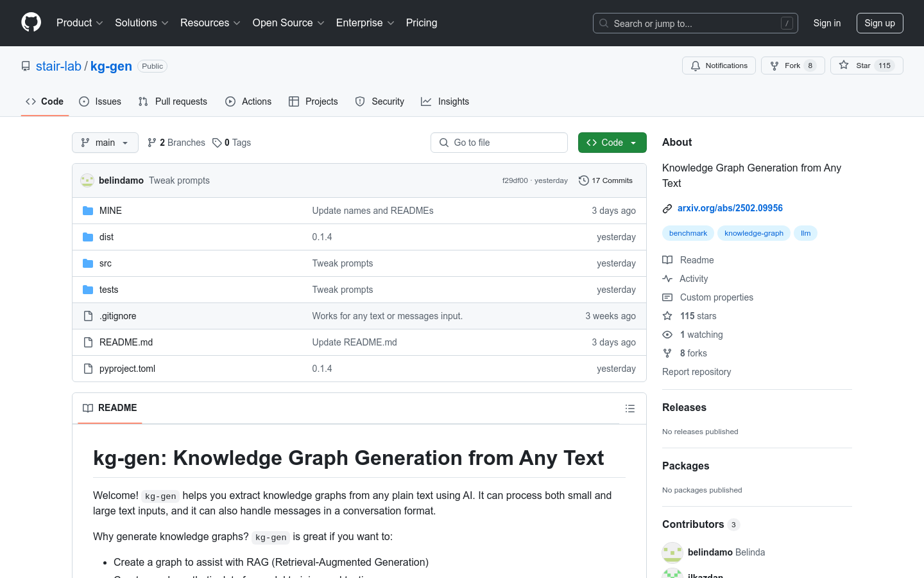The width and height of the screenshot is (924, 578).
Task: Expand the Product navigation menu
Action: point(80,23)
